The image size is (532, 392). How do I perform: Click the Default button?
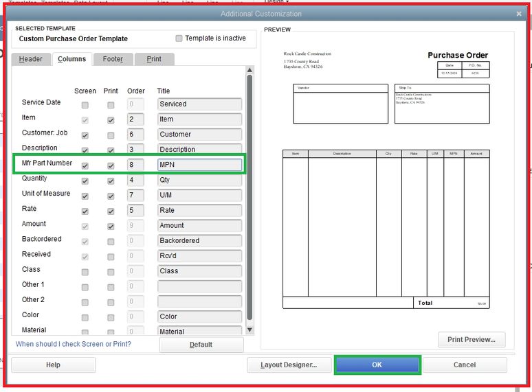click(x=201, y=345)
